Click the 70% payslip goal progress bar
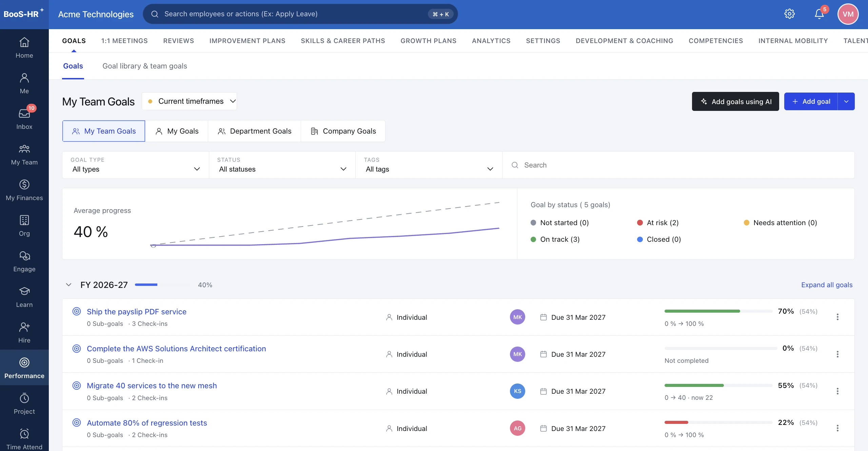Viewport: 868px width, 451px height. click(x=718, y=311)
